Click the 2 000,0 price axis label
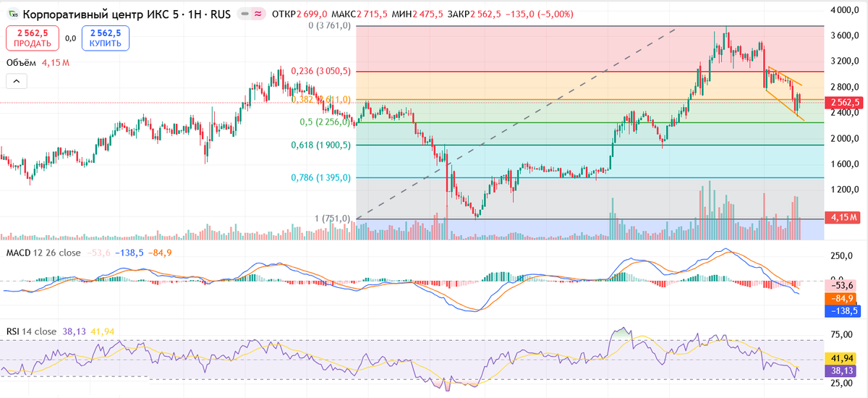 click(846, 138)
